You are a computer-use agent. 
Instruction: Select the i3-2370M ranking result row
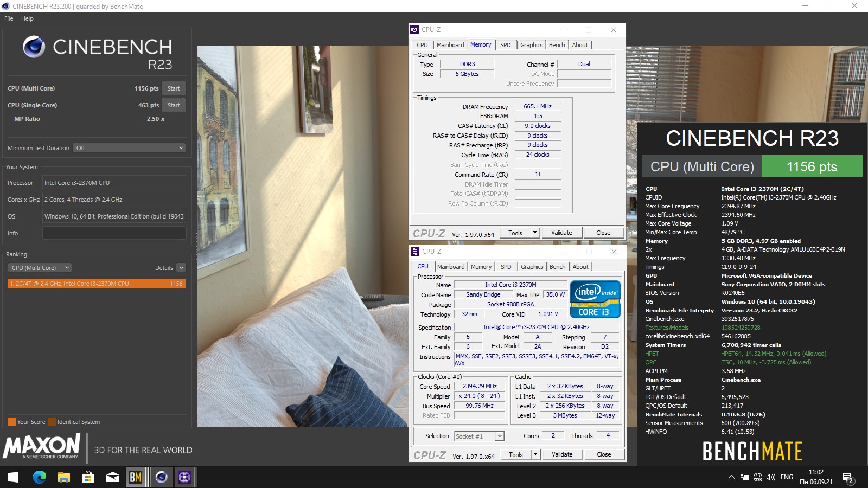[x=97, y=284]
